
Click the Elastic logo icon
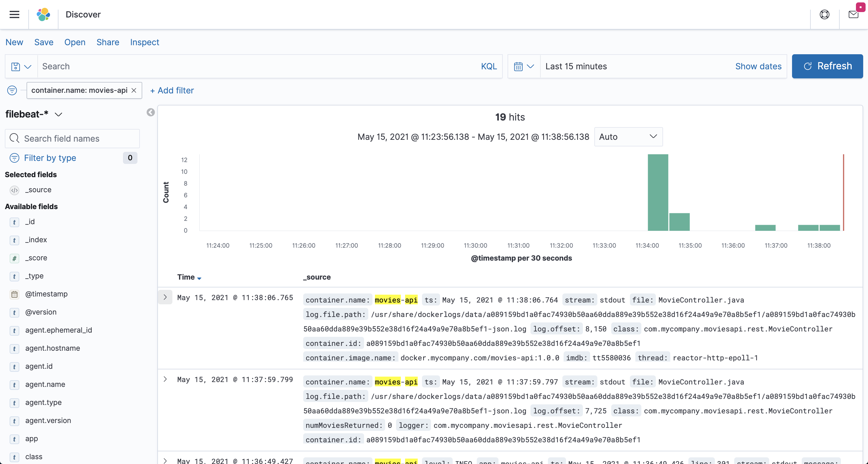pyautogui.click(x=43, y=14)
